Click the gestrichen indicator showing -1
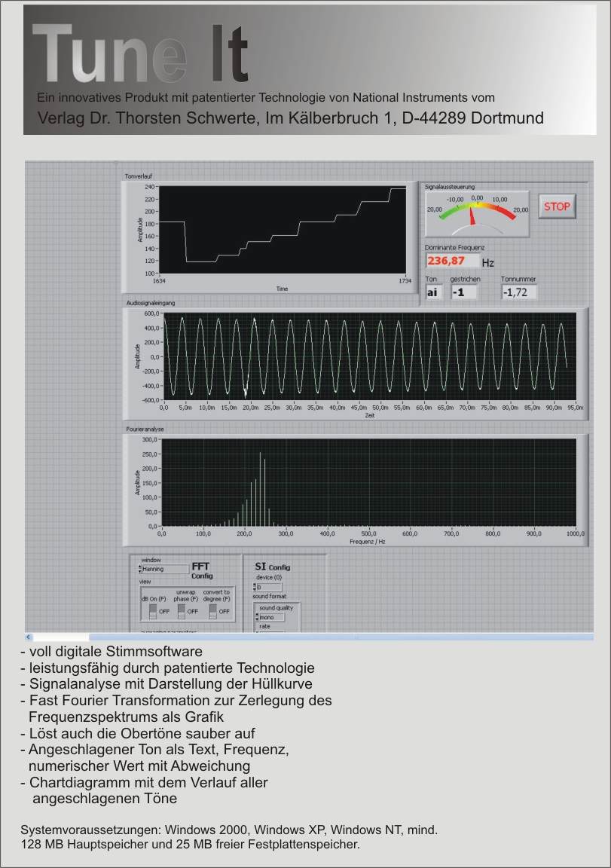The height and width of the screenshot is (868, 611). point(464,292)
